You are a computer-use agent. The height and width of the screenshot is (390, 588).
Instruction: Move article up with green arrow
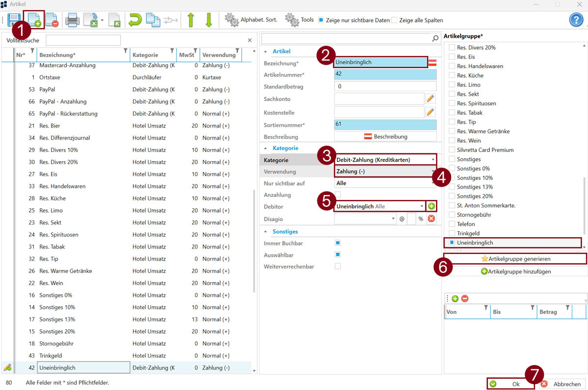coord(191,20)
